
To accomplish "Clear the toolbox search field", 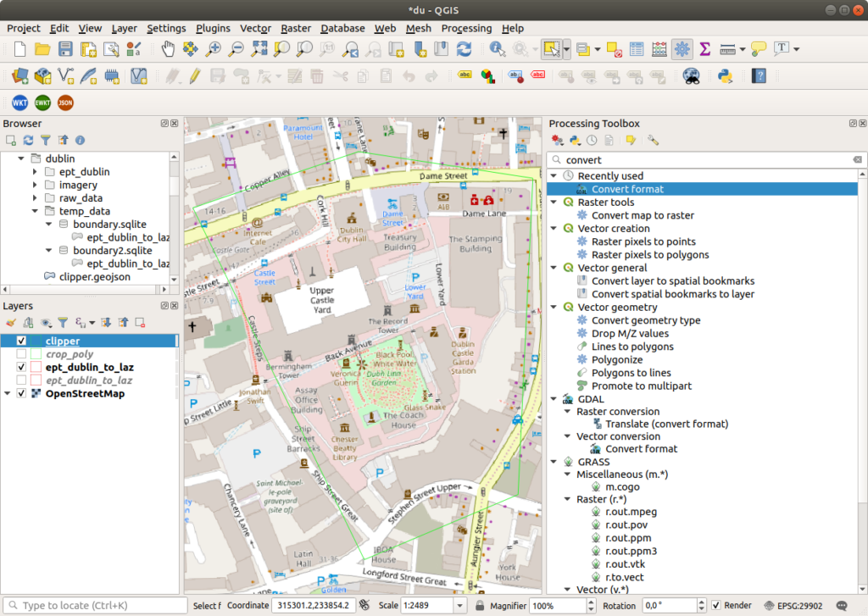I will coord(857,160).
